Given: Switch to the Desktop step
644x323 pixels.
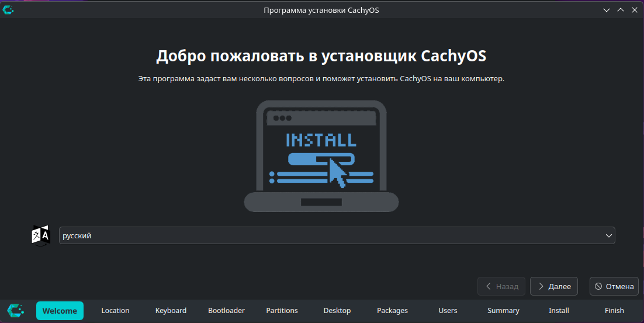Looking at the screenshot, I should pyautogui.click(x=337, y=311).
